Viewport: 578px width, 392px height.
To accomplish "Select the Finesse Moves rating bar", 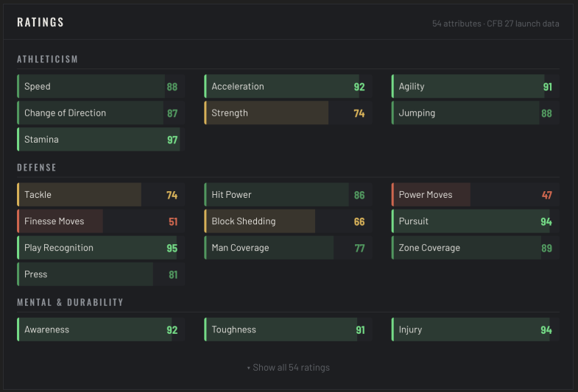I will [x=101, y=221].
